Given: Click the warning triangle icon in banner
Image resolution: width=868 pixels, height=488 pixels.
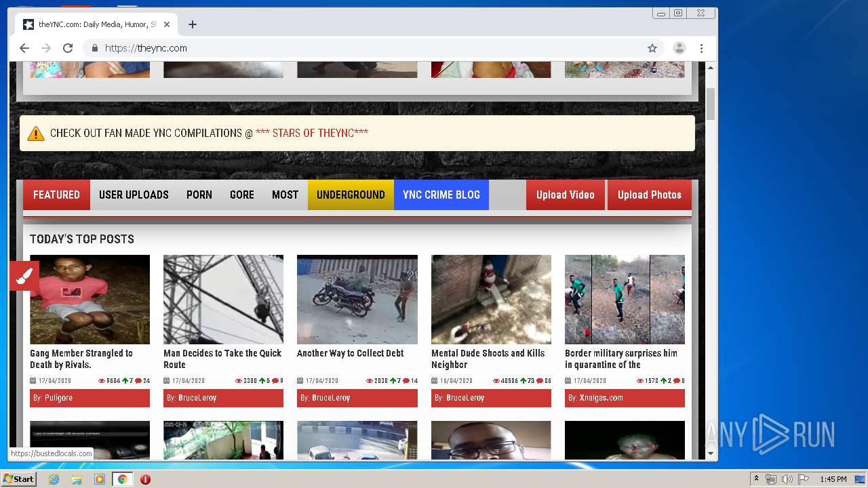Looking at the screenshot, I should [36, 134].
